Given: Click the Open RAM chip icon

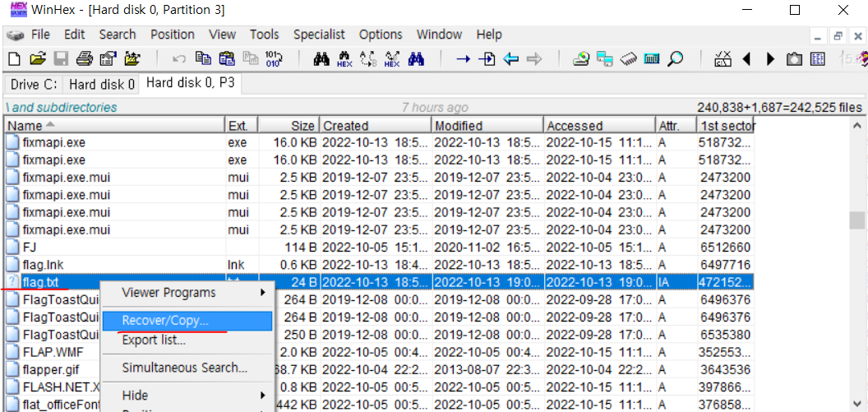Looking at the screenshot, I should pyautogui.click(x=628, y=58).
